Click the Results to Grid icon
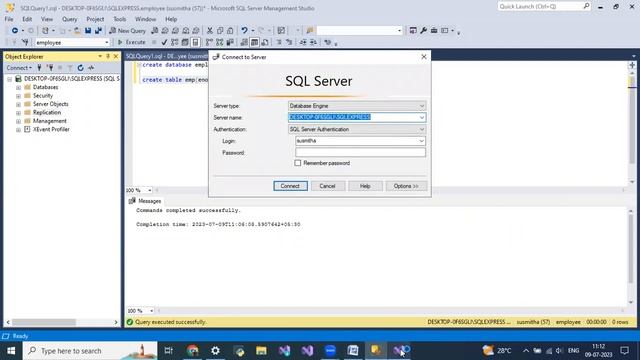This screenshot has width=640, height=360. (254, 42)
